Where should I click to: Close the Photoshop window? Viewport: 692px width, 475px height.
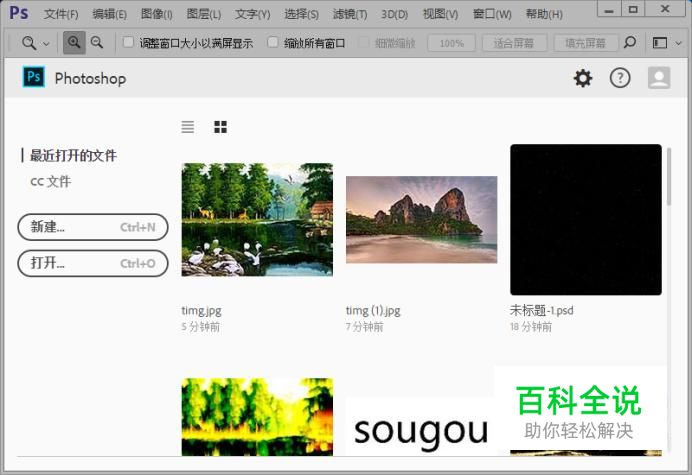click(665, 9)
